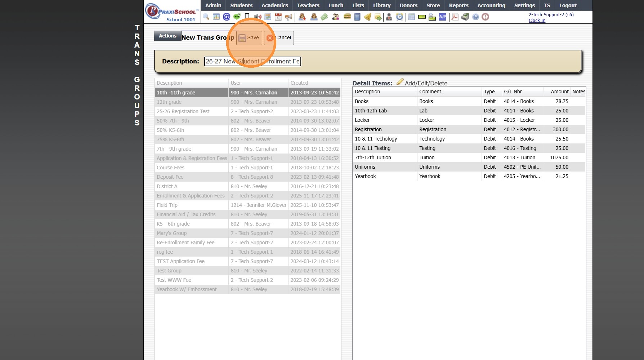
Task: Click Logout in the top menu
Action: [568, 5]
